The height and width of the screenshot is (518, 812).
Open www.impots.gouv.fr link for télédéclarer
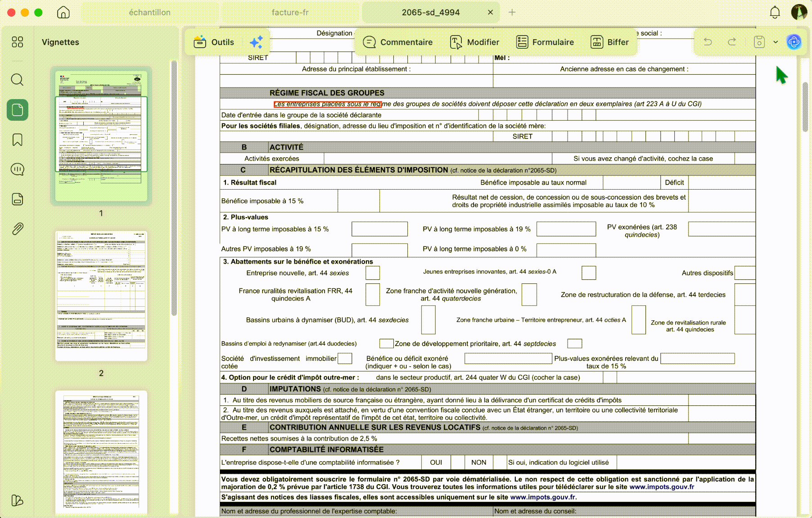point(662,487)
